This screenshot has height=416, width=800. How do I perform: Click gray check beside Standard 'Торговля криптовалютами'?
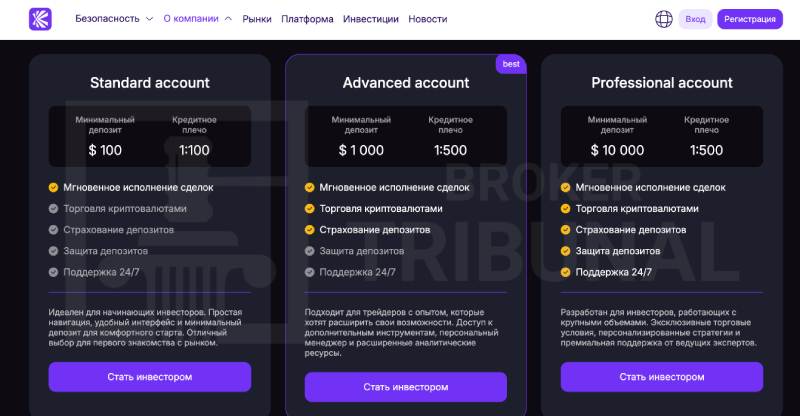(x=53, y=208)
